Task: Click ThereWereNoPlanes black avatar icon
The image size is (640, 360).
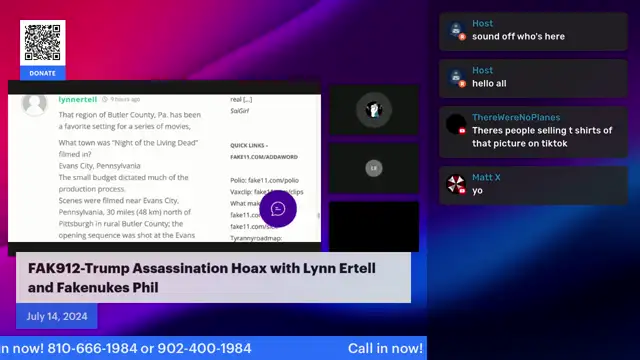Action: tap(456, 124)
